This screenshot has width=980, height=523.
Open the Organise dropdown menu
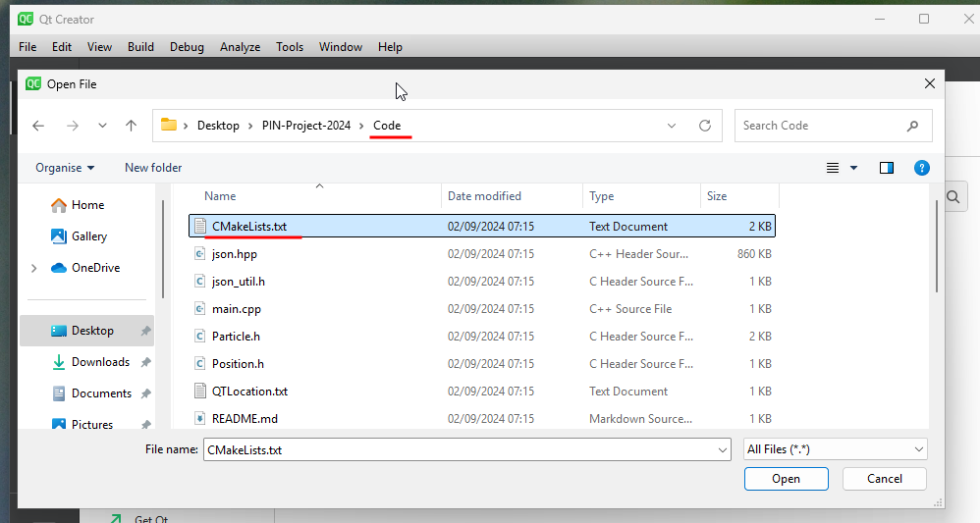tap(65, 168)
